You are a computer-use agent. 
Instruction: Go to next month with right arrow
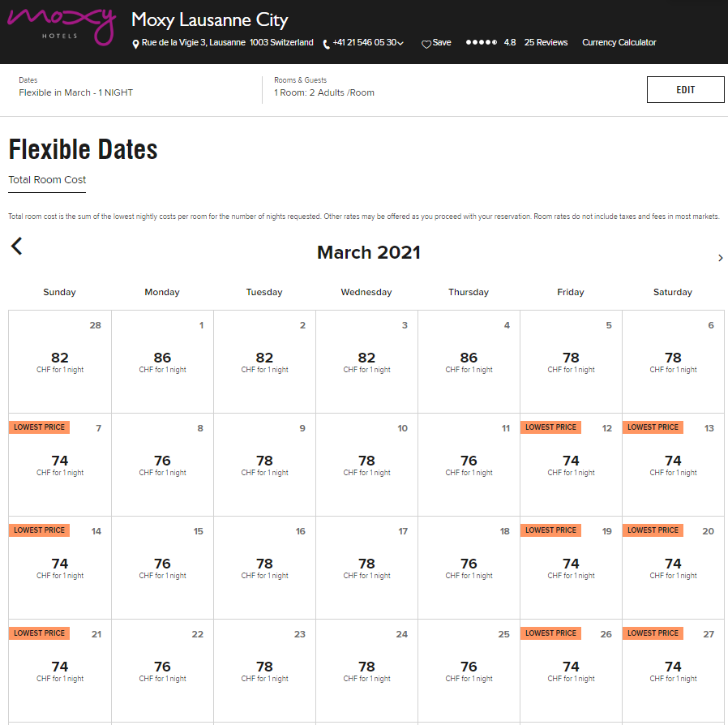click(721, 258)
